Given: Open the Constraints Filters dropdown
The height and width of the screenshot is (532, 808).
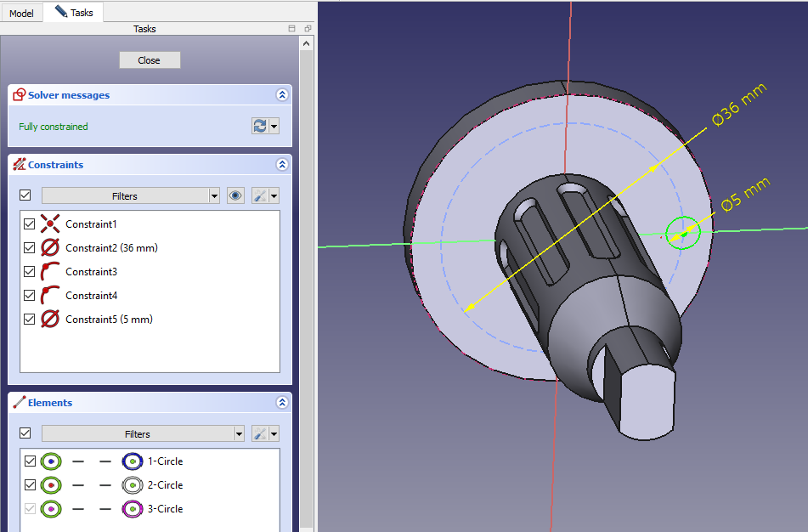Looking at the screenshot, I should [x=131, y=195].
